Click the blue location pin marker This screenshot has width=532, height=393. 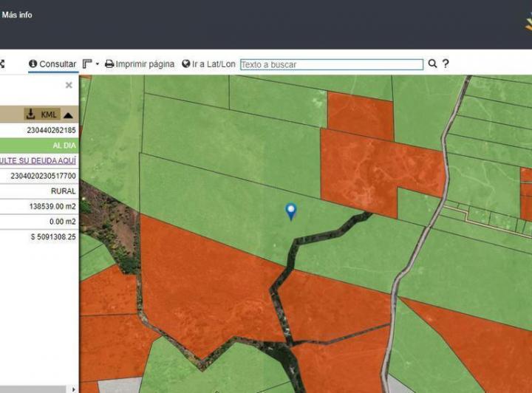pos(291,211)
